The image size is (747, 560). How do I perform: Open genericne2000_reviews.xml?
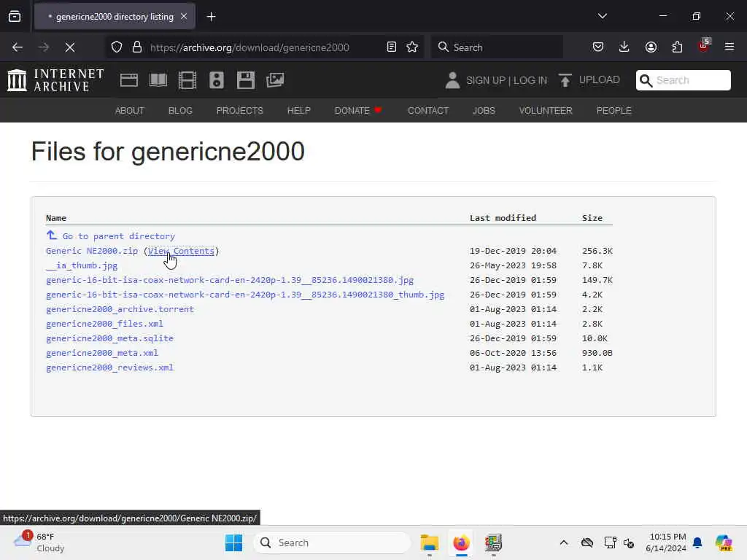(x=109, y=367)
